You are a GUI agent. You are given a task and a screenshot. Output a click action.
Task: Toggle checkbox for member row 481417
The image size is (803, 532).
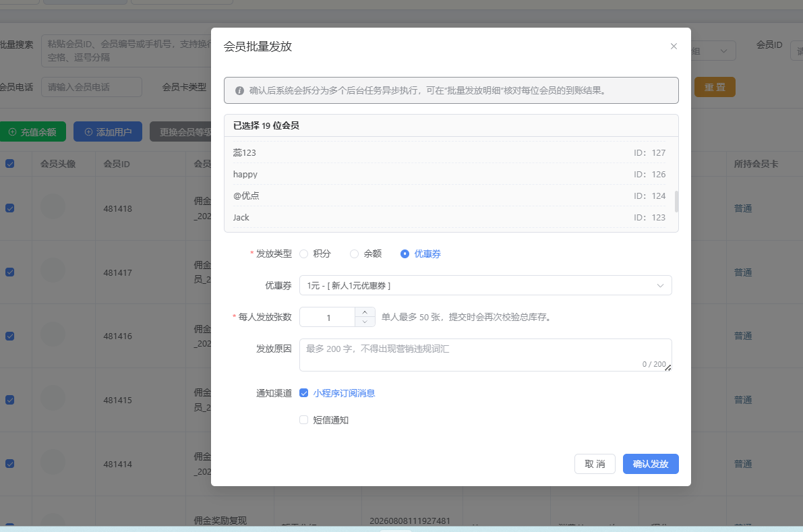pos(9,272)
